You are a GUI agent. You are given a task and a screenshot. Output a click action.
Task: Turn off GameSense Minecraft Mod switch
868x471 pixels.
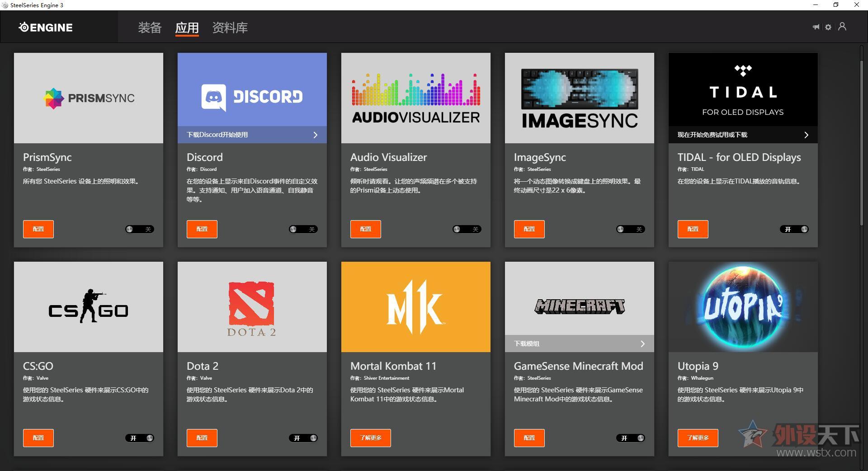631,438
